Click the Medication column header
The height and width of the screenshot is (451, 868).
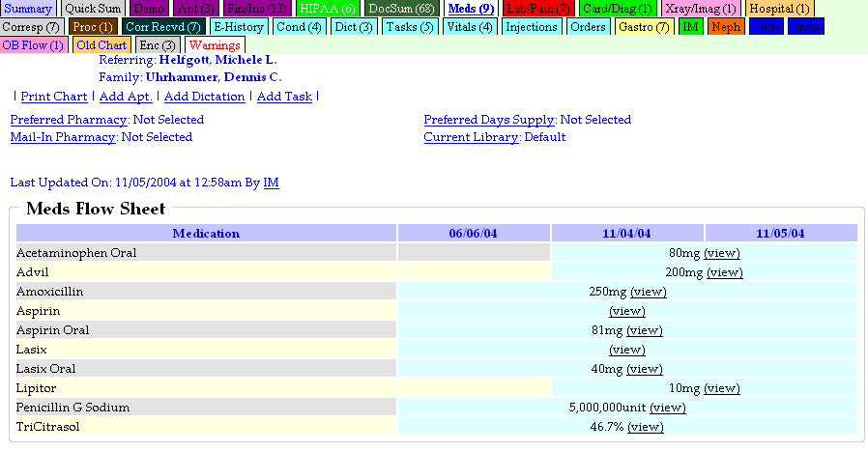[x=206, y=234]
